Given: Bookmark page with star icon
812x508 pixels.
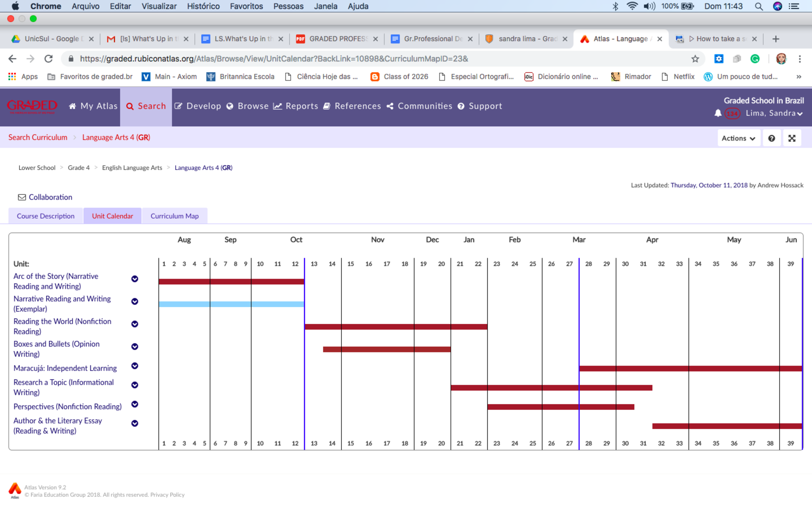Looking at the screenshot, I should (x=695, y=59).
